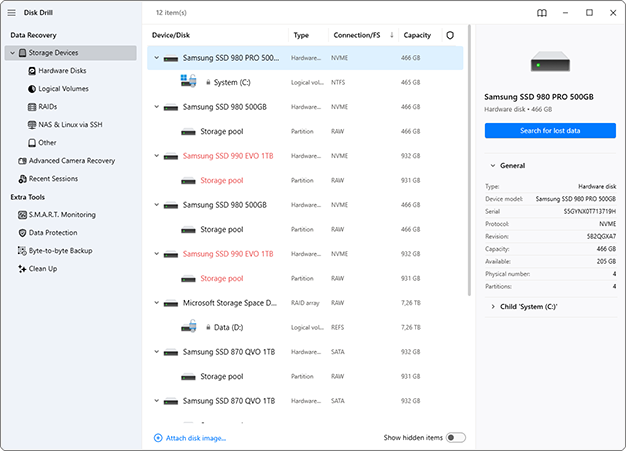Toggle Show hidden items switch
Image resolution: width=626 pixels, height=451 pixels.
point(456,437)
